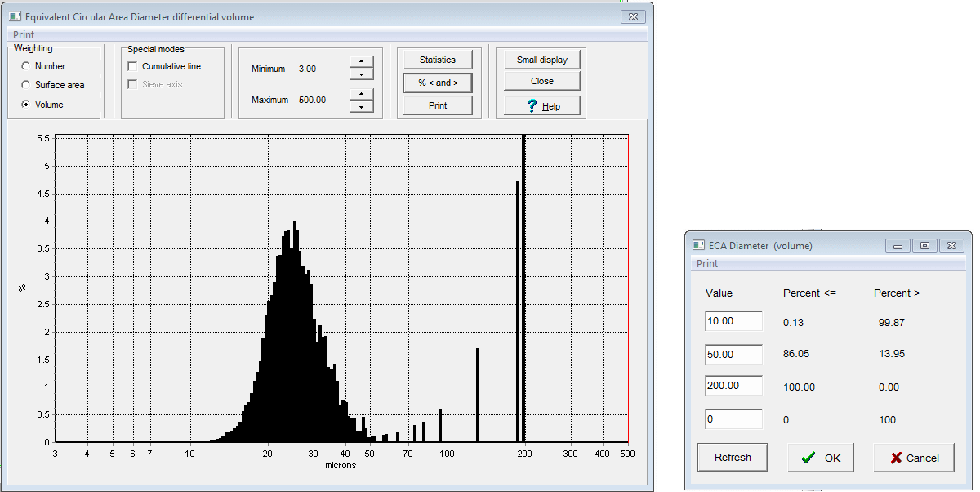The height and width of the screenshot is (492, 980).
Task: Select the Volume weighting radio button
Action: tap(26, 105)
